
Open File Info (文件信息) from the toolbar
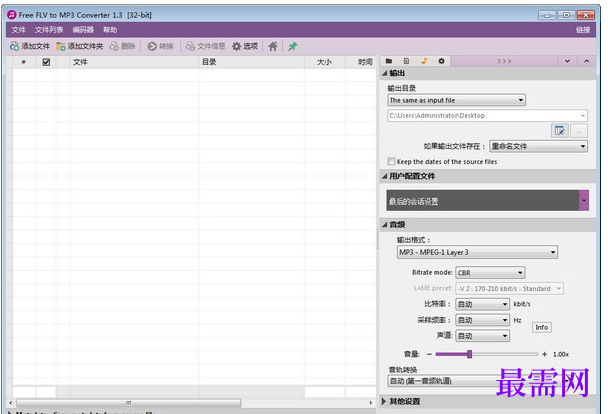coord(190,47)
